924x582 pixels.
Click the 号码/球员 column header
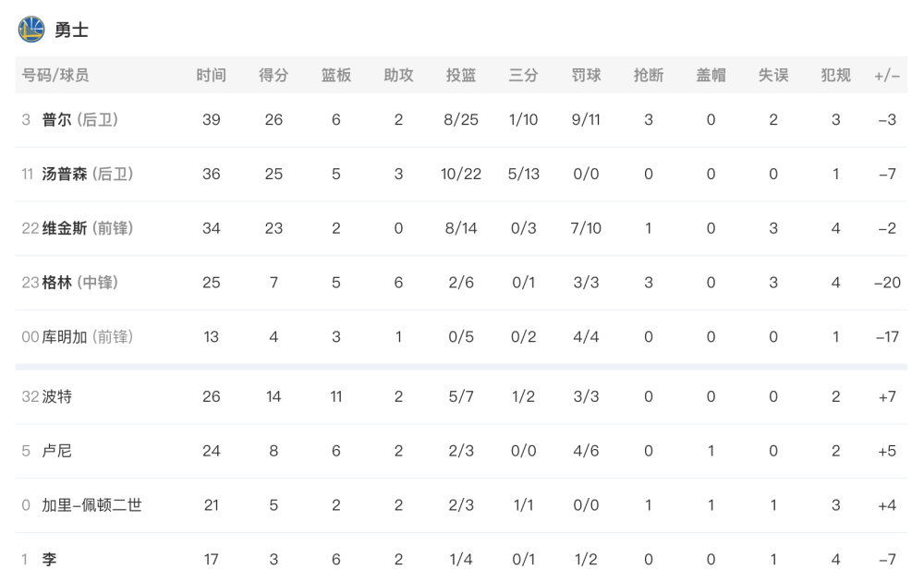[x=55, y=75]
